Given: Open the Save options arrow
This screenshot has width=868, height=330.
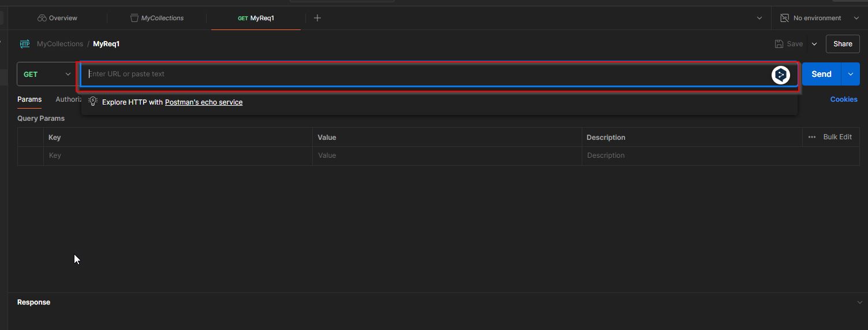Looking at the screenshot, I should [x=814, y=44].
